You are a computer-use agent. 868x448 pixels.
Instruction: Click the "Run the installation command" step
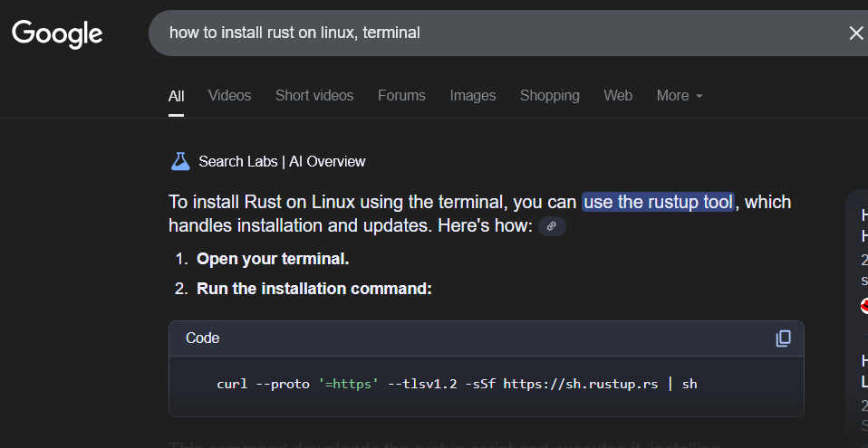pos(314,289)
